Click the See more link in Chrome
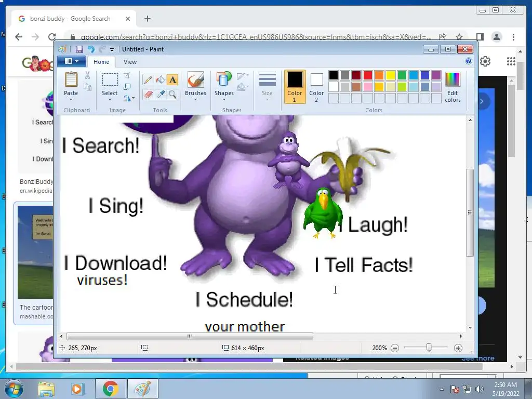The width and height of the screenshot is (532, 399). point(478,358)
